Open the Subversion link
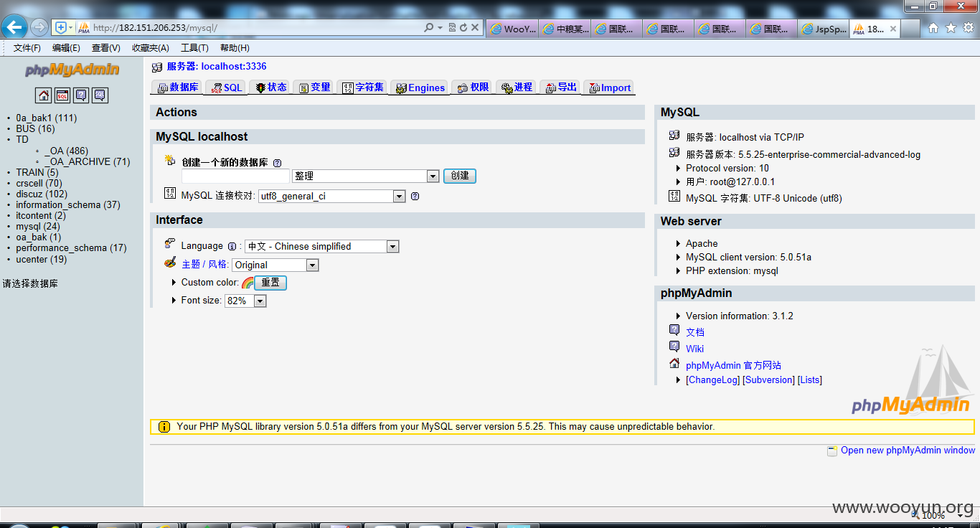Viewport: 980px width, 528px height. [x=768, y=380]
